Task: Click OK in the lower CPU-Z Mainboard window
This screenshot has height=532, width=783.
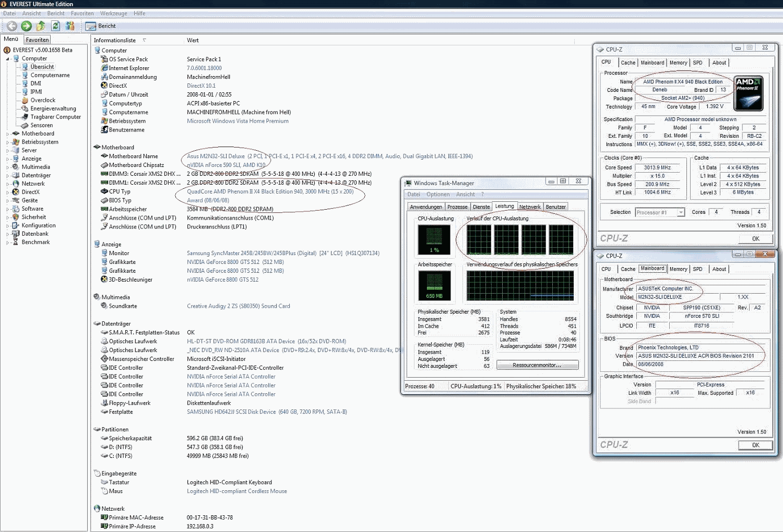Action: 755,445
